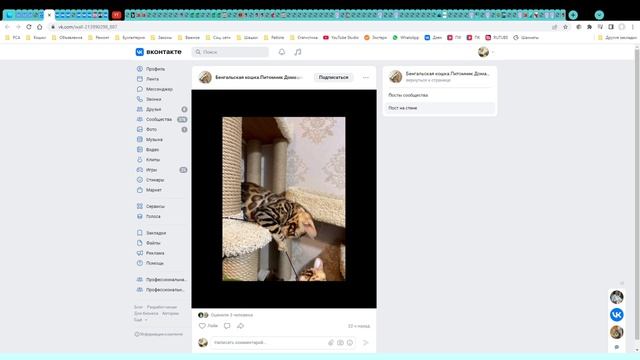This screenshot has width=640, height=360.
Task: Click the Профиль sidebar icon
Action: tap(140, 69)
